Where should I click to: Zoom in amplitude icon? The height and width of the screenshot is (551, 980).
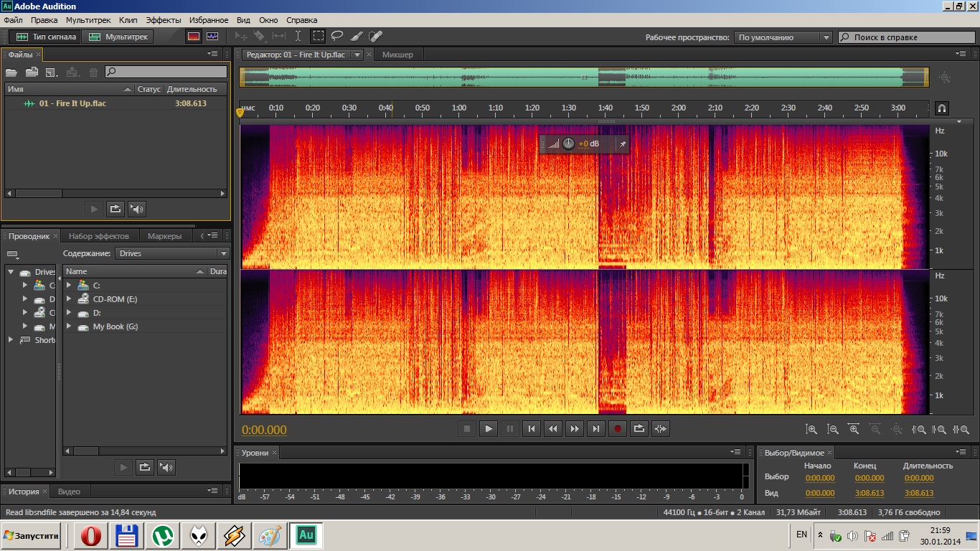(x=811, y=429)
